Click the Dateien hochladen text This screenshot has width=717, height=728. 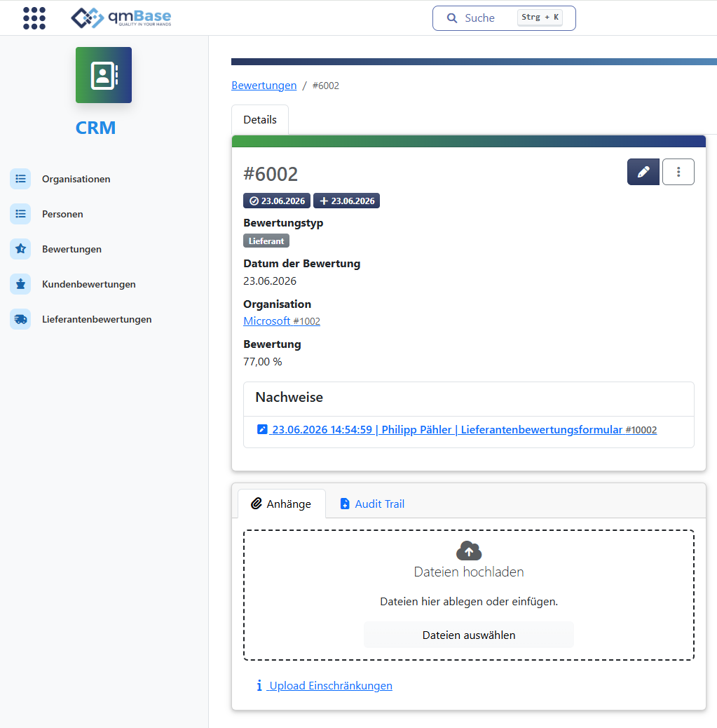tap(469, 572)
